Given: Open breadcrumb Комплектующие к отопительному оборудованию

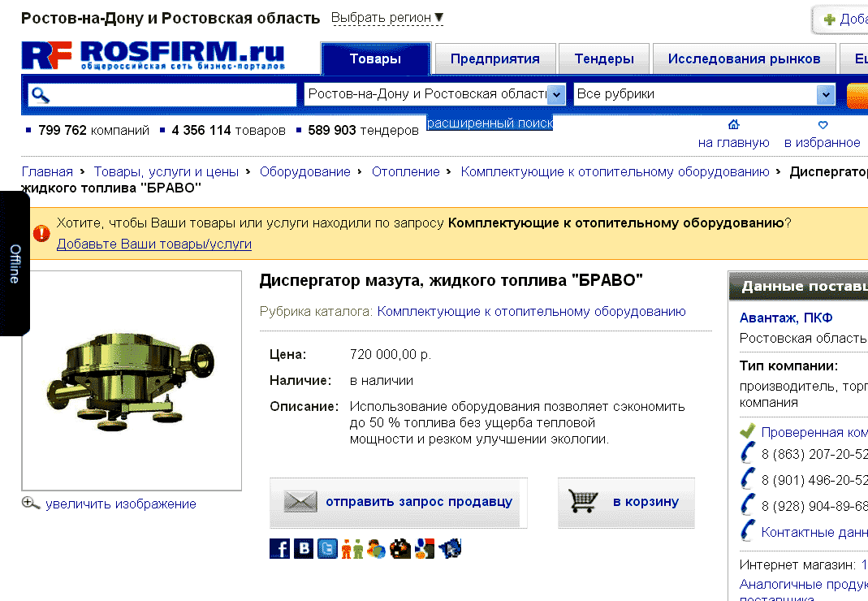Looking at the screenshot, I should [x=615, y=171].
